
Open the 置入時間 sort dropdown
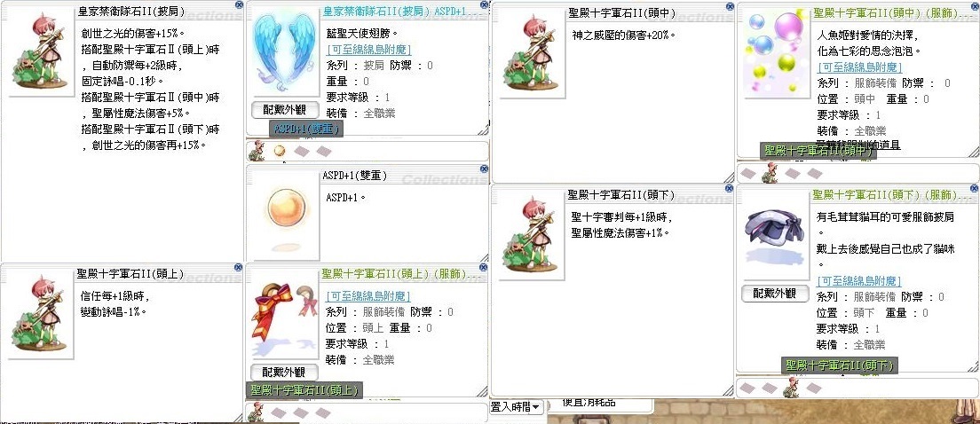pyautogui.click(x=517, y=407)
